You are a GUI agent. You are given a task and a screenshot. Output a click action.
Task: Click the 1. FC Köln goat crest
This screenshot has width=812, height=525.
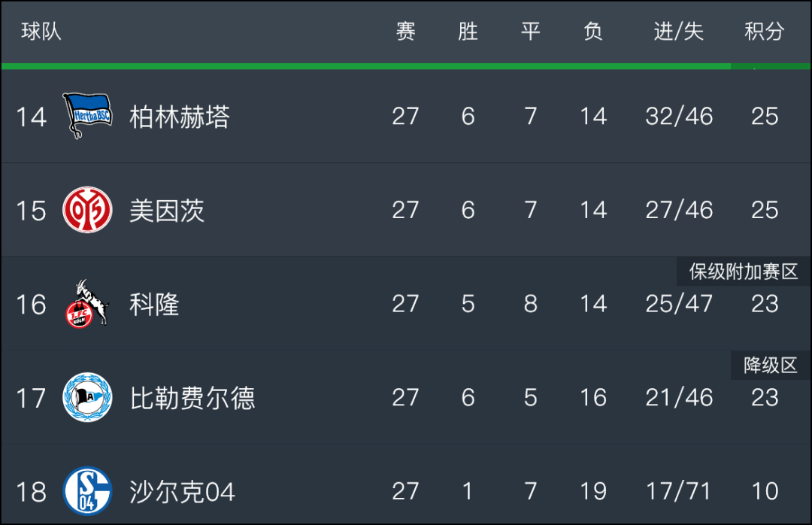pyautogui.click(x=87, y=304)
